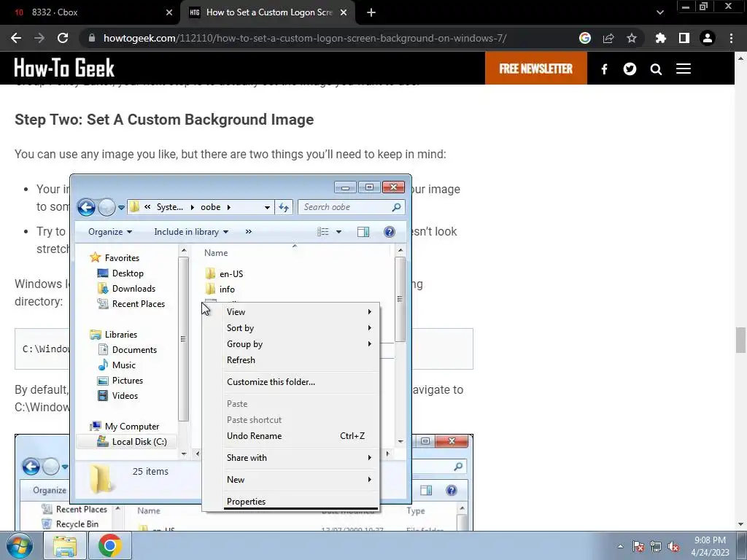Open New submenu
The height and width of the screenshot is (560, 747).
click(x=301, y=480)
